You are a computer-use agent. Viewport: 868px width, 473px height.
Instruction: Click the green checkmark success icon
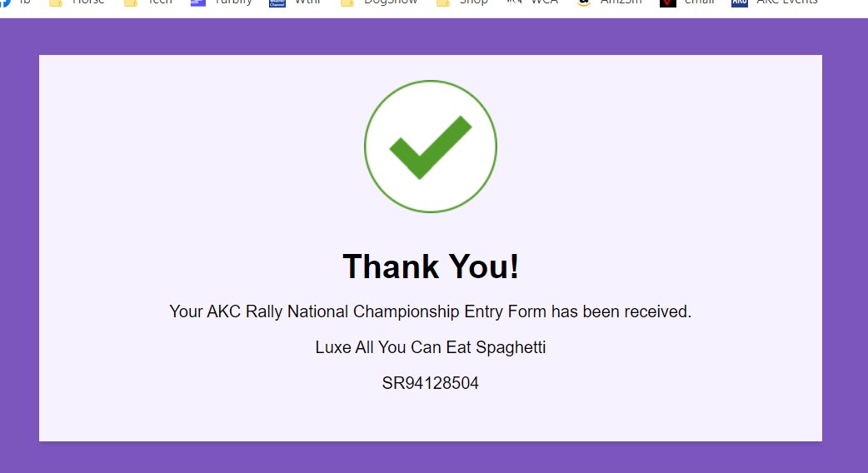pos(430,147)
